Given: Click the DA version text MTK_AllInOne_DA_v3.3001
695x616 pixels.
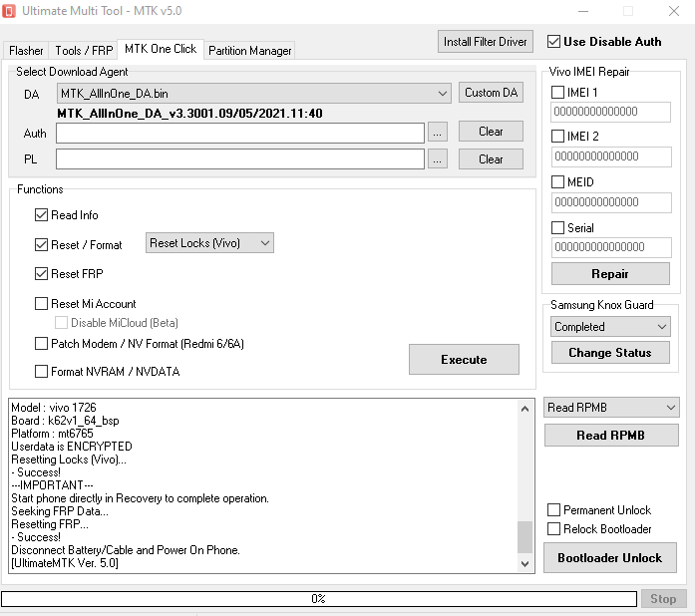Looking at the screenshot, I should (189, 114).
